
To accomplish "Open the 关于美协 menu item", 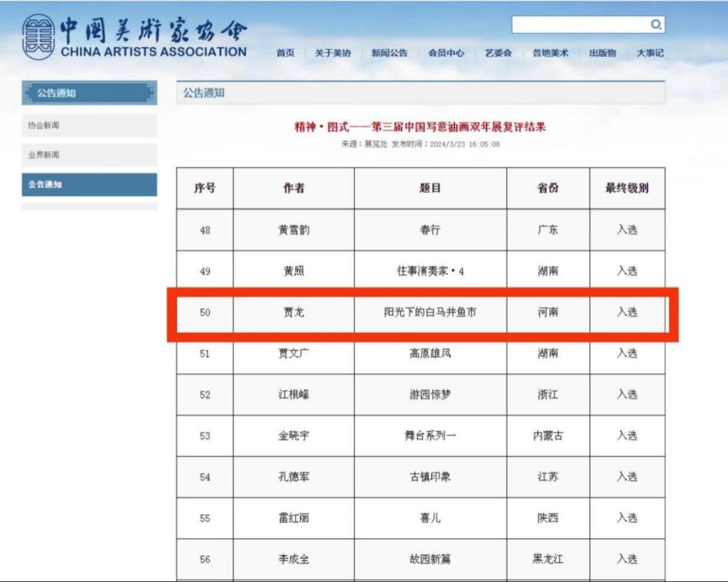I will 333,53.
